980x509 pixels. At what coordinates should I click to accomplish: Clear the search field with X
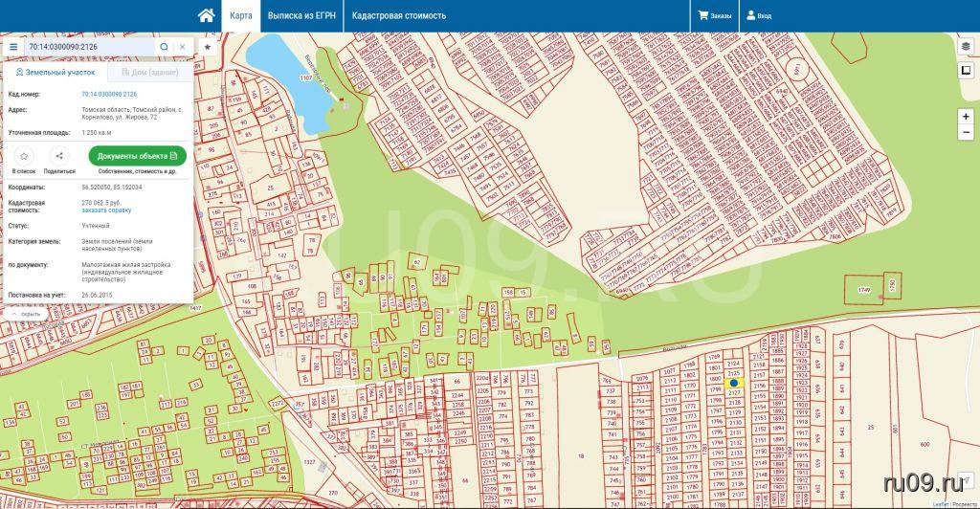tap(182, 46)
